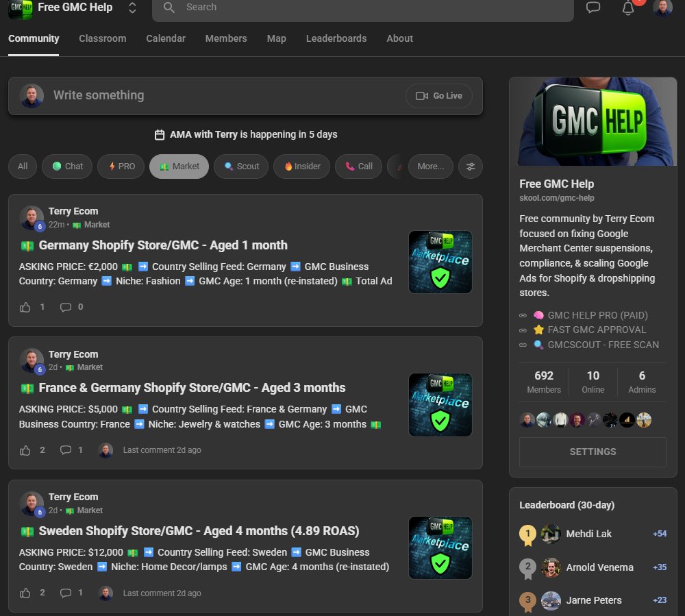Start a stream with Go Live

tap(438, 96)
